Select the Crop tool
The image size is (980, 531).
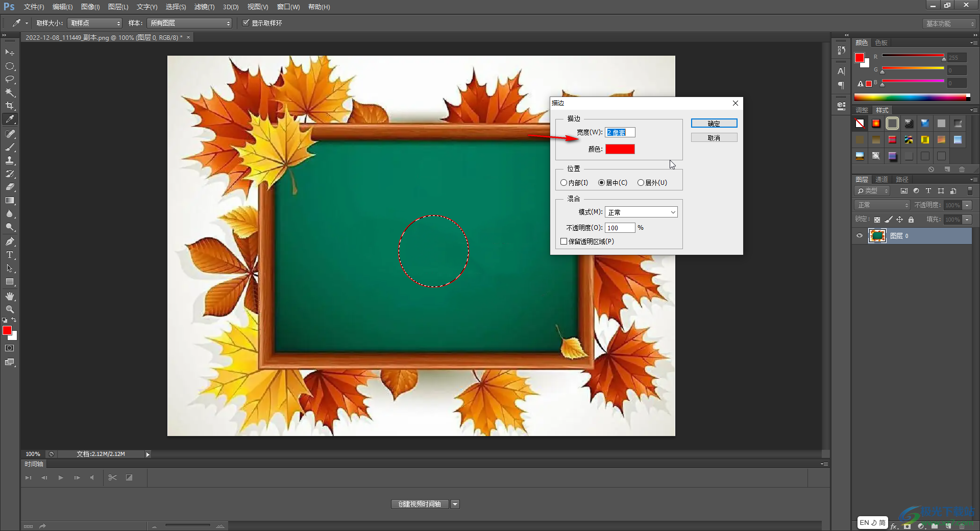point(10,106)
